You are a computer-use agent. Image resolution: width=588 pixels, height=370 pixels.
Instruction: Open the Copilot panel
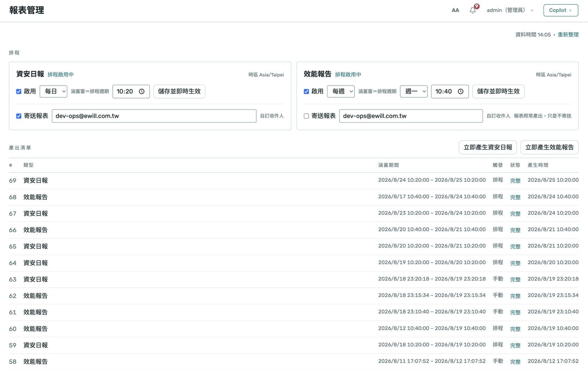click(x=560, y=10)
